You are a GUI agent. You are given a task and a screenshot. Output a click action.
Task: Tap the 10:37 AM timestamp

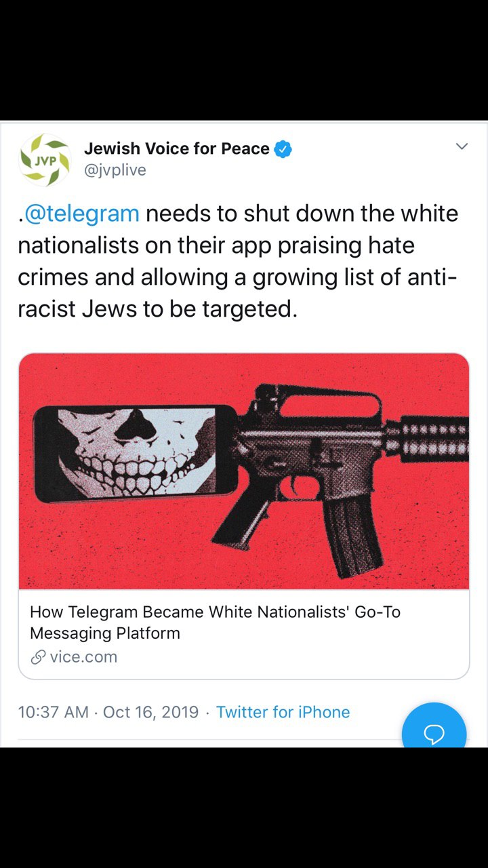(x=53, y=712)
